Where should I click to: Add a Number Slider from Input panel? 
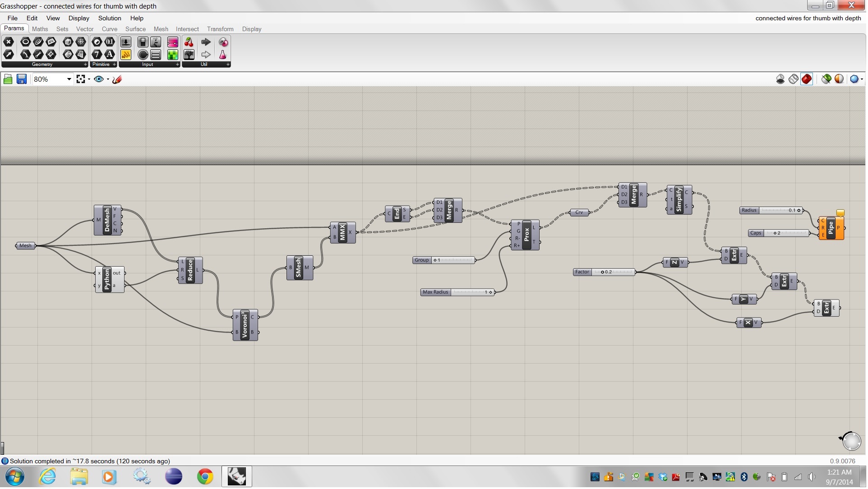[x=126, y=42]
